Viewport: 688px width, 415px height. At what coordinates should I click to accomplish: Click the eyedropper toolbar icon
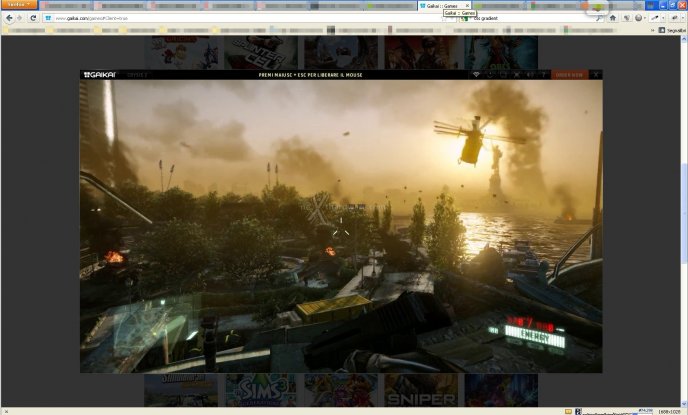(x=655, y=18)
